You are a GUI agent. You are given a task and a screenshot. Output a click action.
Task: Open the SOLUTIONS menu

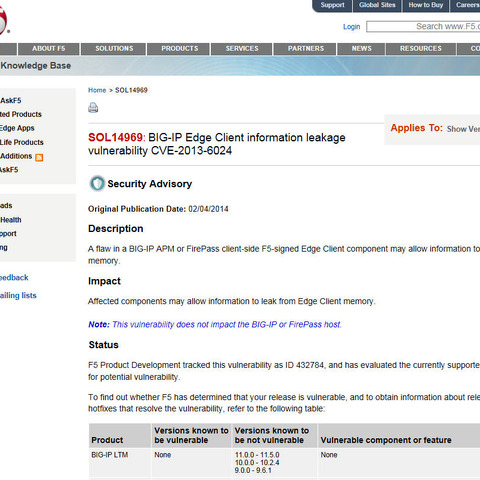pos(114,49)
